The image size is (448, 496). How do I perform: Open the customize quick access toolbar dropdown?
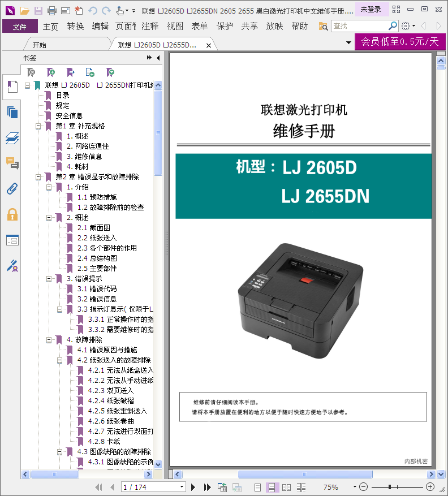click(134, 11)
